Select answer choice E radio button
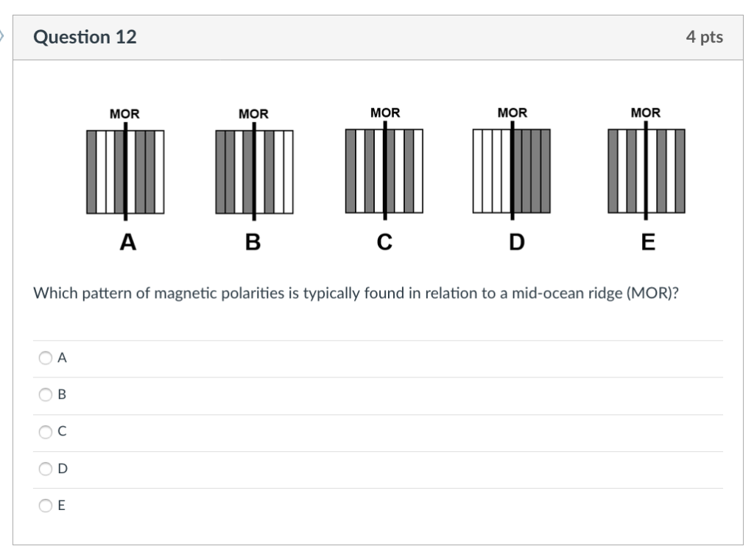The width and height of the screenshot is (754, 560). [45, 506]
